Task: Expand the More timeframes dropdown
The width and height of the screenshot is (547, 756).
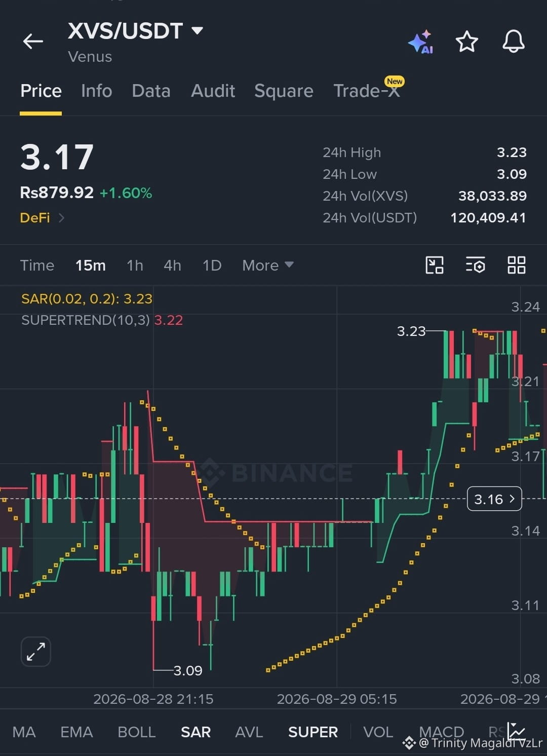Action: pyautogui.click(x=268, y=265)
